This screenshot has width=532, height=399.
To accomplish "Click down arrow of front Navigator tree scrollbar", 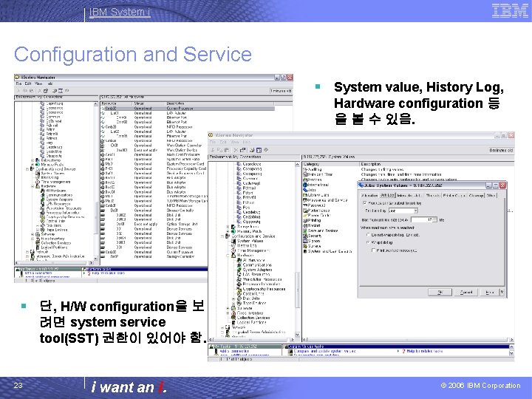I will pyautogui.click(x=297, y=335).
